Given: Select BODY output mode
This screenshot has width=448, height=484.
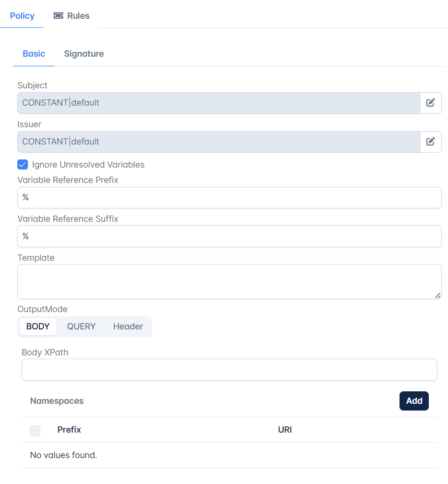Looking at the screenshot, I should pyautogui.click(x=38, y=327).
